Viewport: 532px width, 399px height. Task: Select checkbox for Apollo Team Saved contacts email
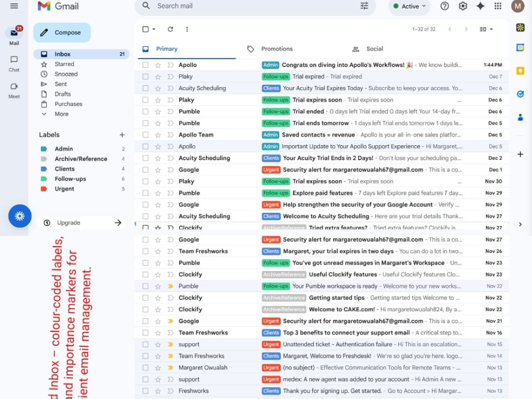pos(146,135)
